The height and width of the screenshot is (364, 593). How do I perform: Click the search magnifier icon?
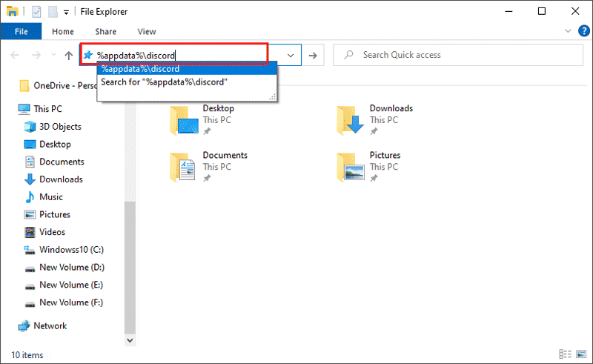point(348,55)
